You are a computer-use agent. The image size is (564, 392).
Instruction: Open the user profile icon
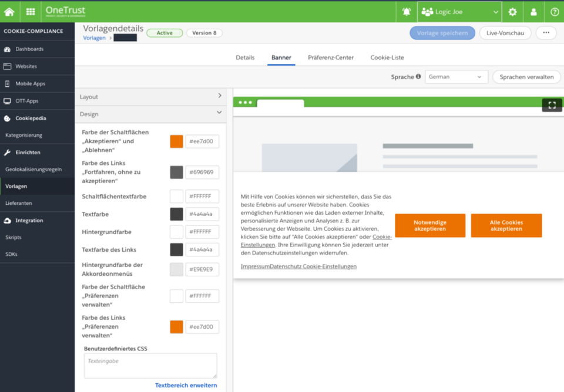tap(534, 12)
